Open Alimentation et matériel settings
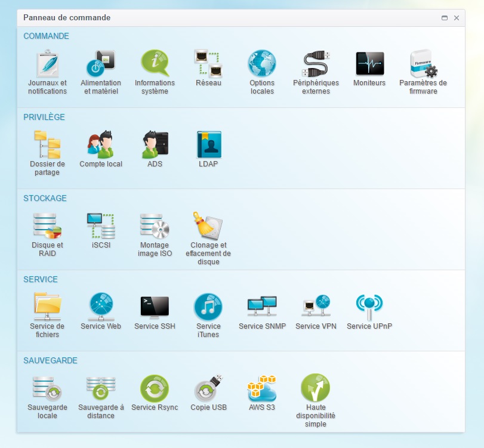This screenshot has width=484, height=448. (101, 64)
